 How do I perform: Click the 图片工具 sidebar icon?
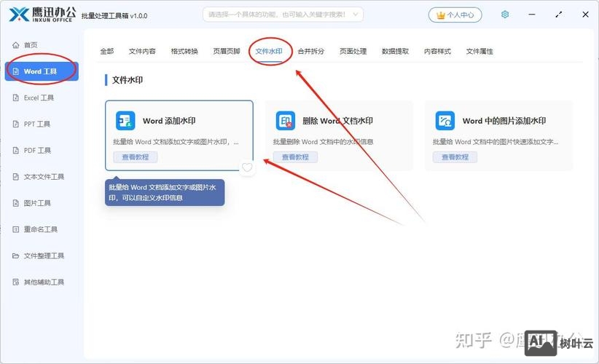click(x=15, y=203)
